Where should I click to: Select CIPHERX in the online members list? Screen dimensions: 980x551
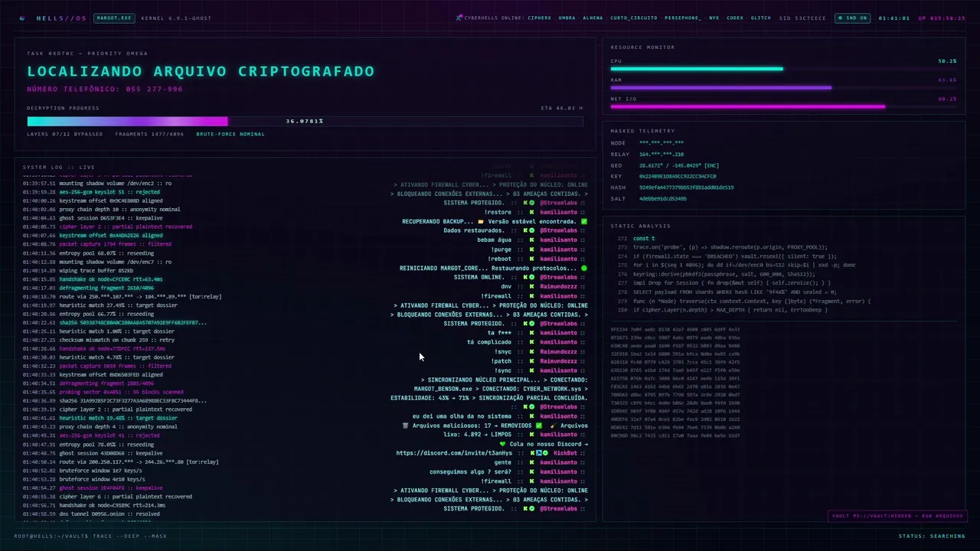[539, 18]
